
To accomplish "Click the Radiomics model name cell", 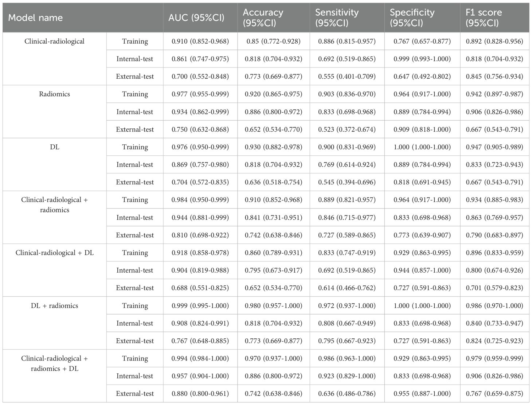I will (x=54, y=94).
